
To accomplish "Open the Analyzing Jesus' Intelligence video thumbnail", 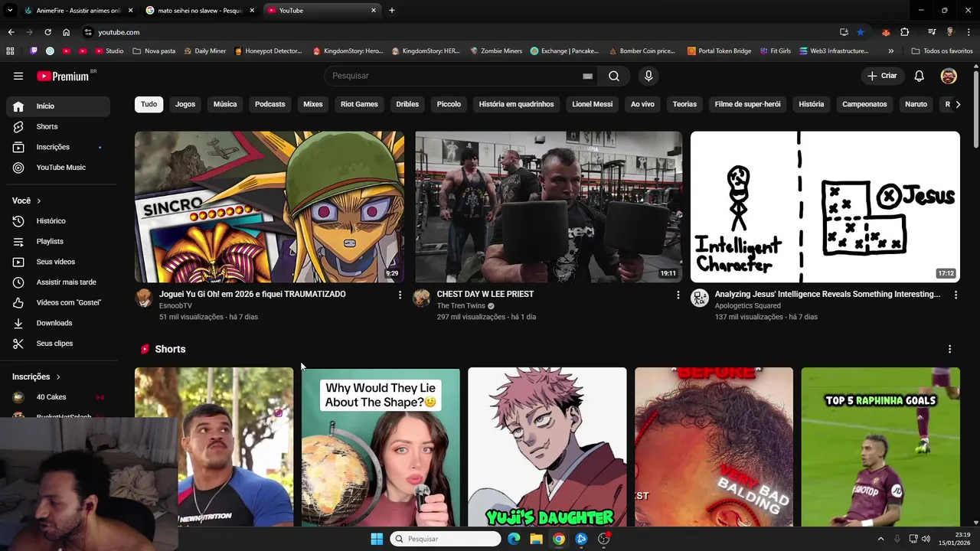I will tap(825, 207).
